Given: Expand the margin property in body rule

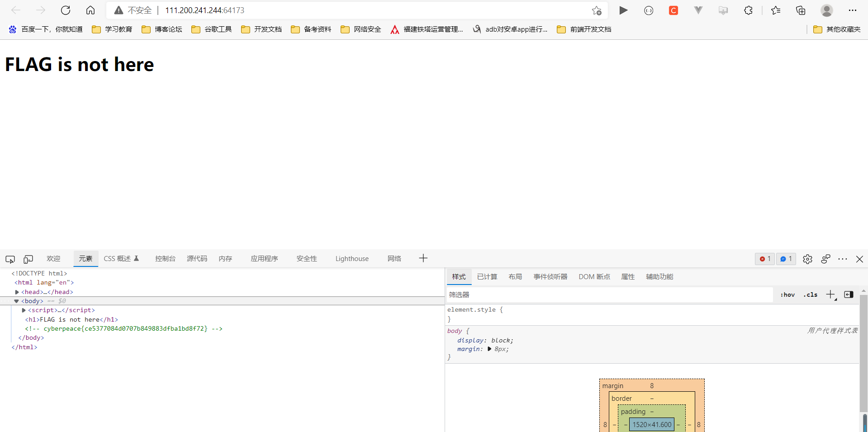Looking at the screenshot, I should pyautogui.click(x=489, y=349).
